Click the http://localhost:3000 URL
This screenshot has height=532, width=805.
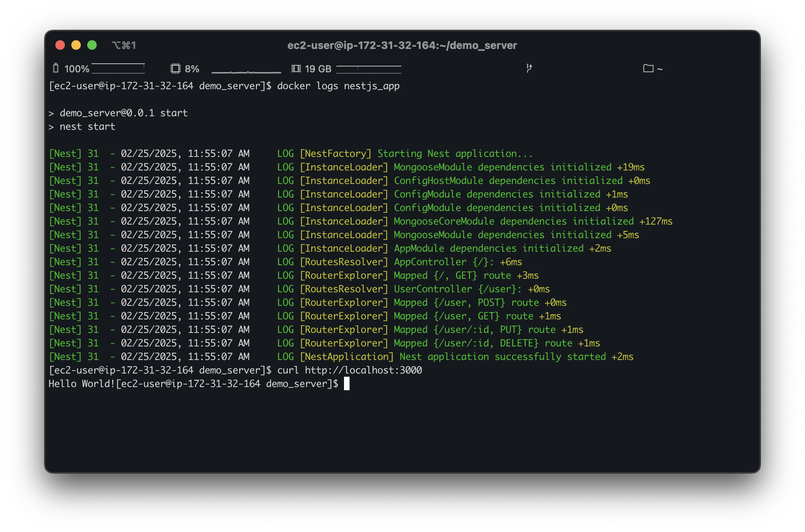363,370
